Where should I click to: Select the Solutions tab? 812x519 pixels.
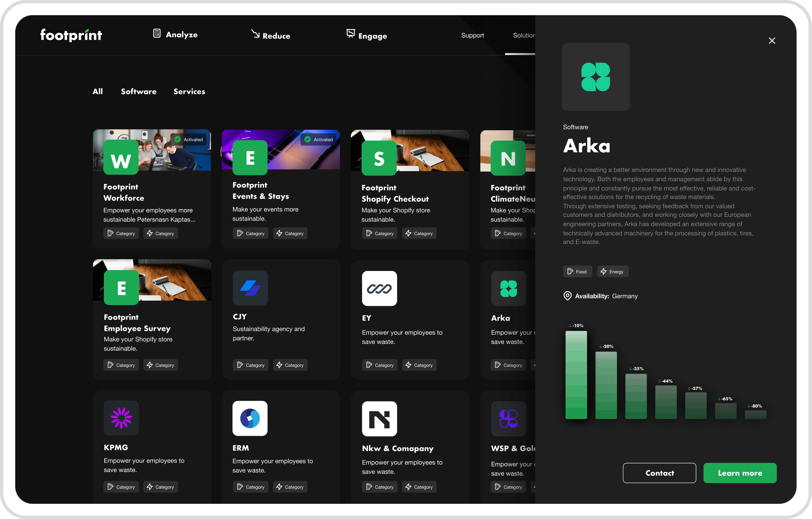click(524, 35)
